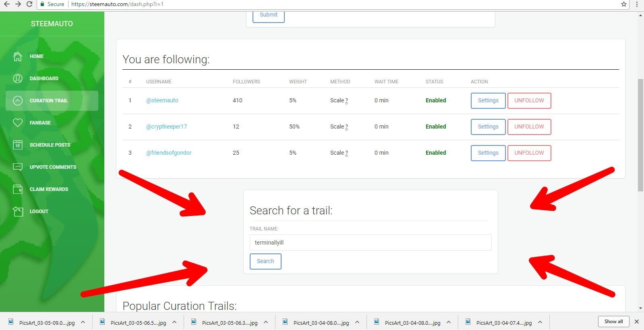Go back with browser back arrow

click(x=7, y=4)
